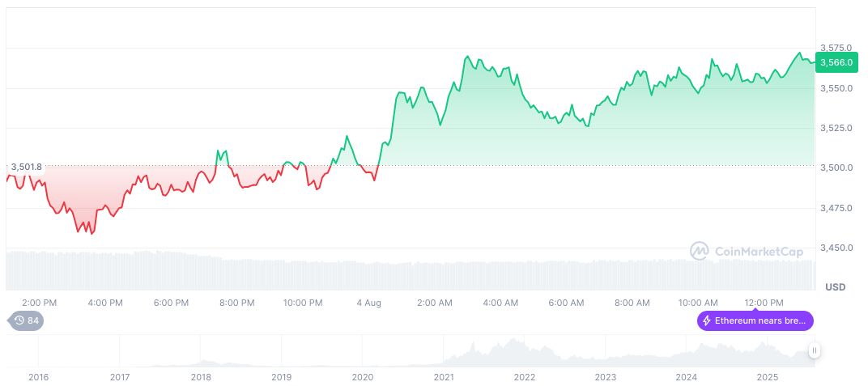
Task: Click the lightning bolt icon on the Ethereum badge
Action: coord(707,321)
